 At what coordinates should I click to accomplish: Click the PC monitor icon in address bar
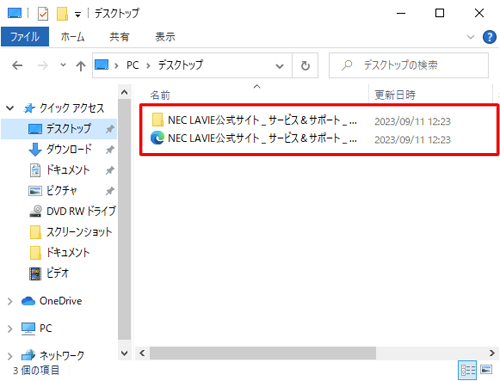click(x=102, y=65)
